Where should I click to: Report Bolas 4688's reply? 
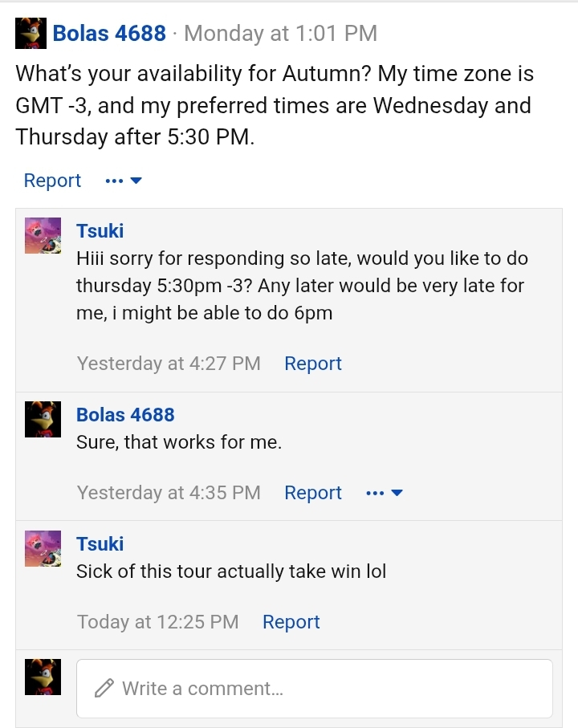312,492
